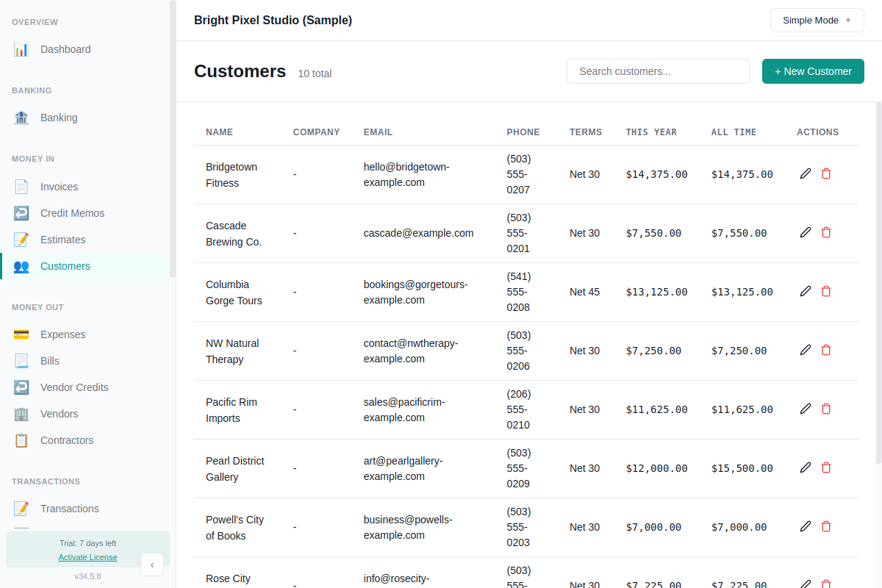Select the Banking section icon

point(21,118)
